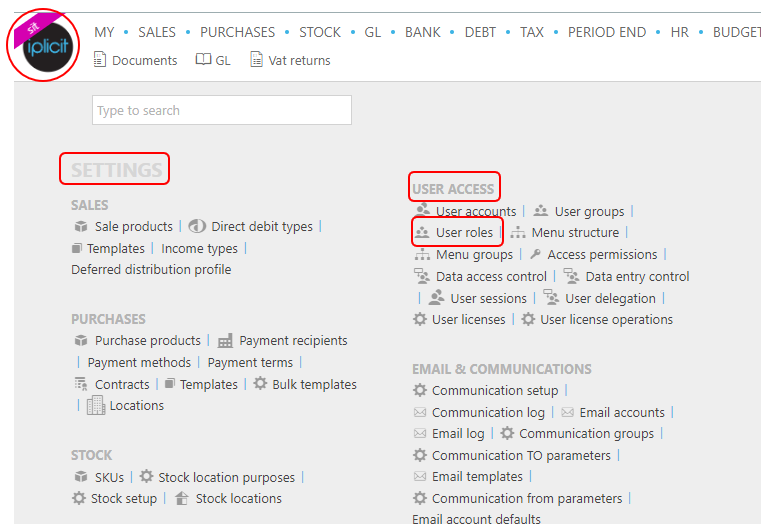Open the BANK menu
Screen dimensions: 764x524
tap(423, 32)
